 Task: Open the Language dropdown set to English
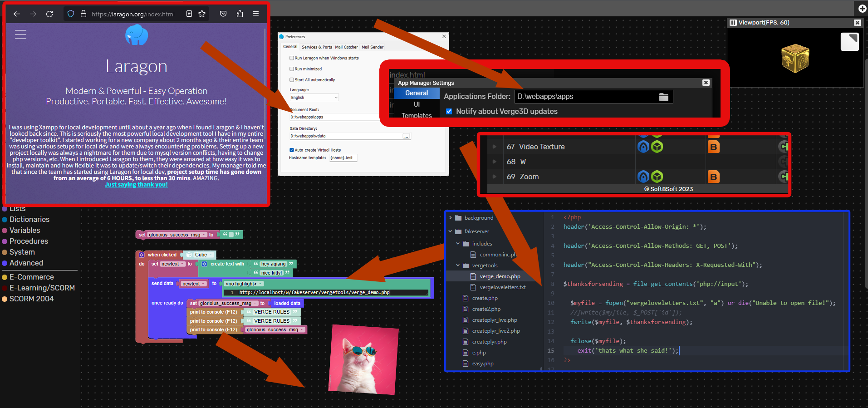pyautogui.click(x=314, y=98)
